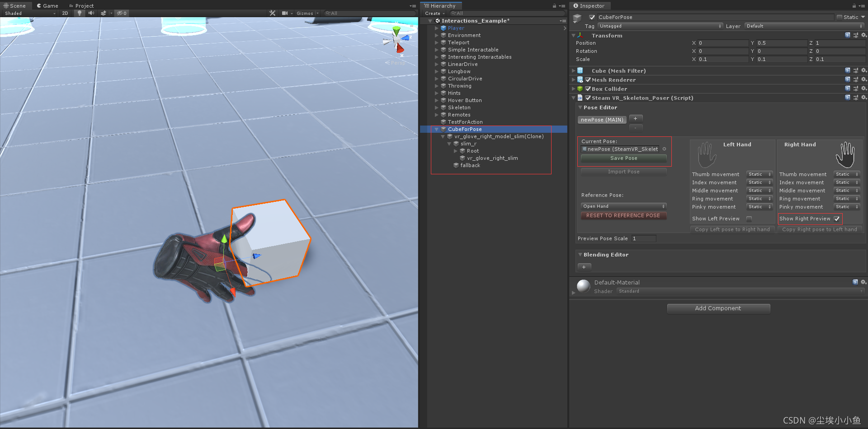
Task: Open Box Collider preset sliders icon
Action: 856,89
